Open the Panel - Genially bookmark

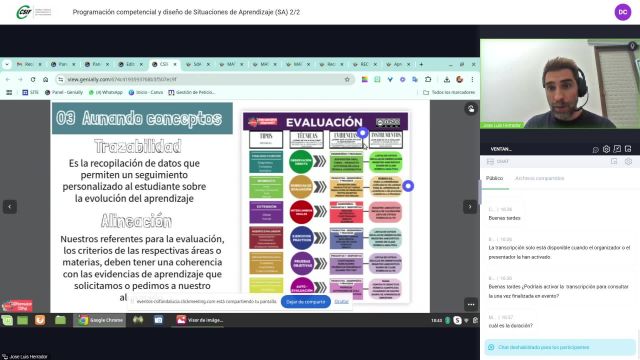pos(63,93)
